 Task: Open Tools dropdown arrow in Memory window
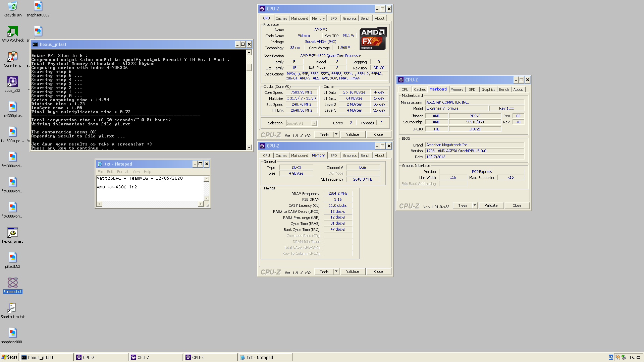tap(336, 271)
